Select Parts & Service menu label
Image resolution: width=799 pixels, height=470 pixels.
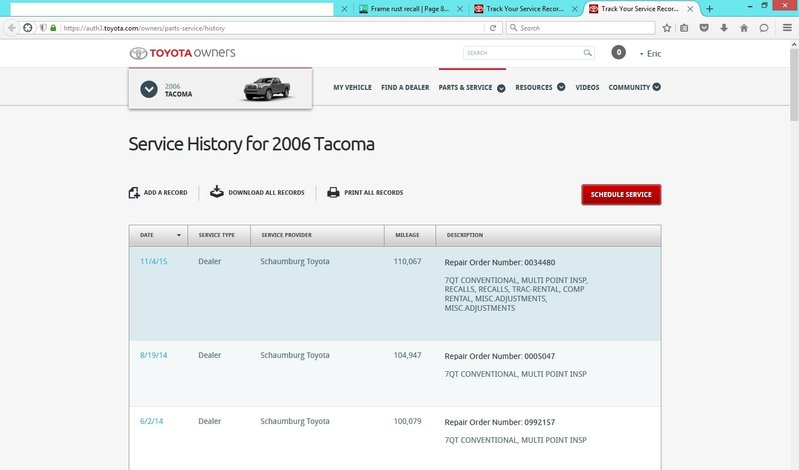point(465,88)
